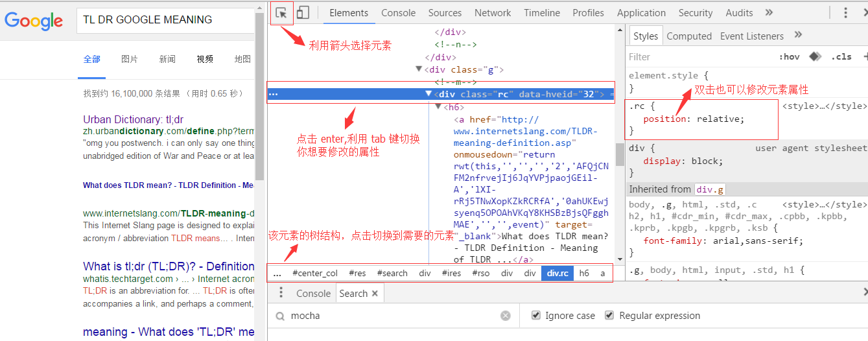The image size is (868, 341).
Task: Switch to the Network tab
Action: click(x=493, y=13)
